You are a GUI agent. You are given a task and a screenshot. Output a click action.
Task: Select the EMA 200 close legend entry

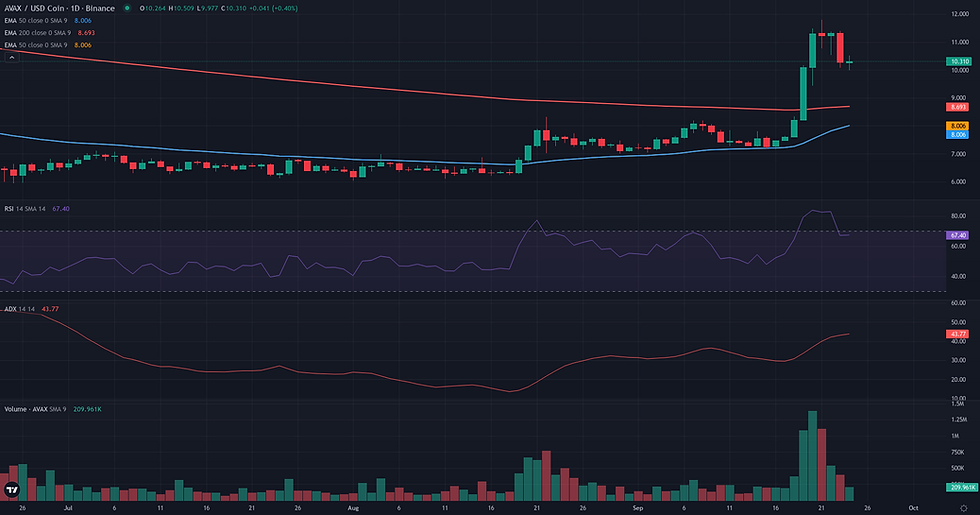click(49, 32)
